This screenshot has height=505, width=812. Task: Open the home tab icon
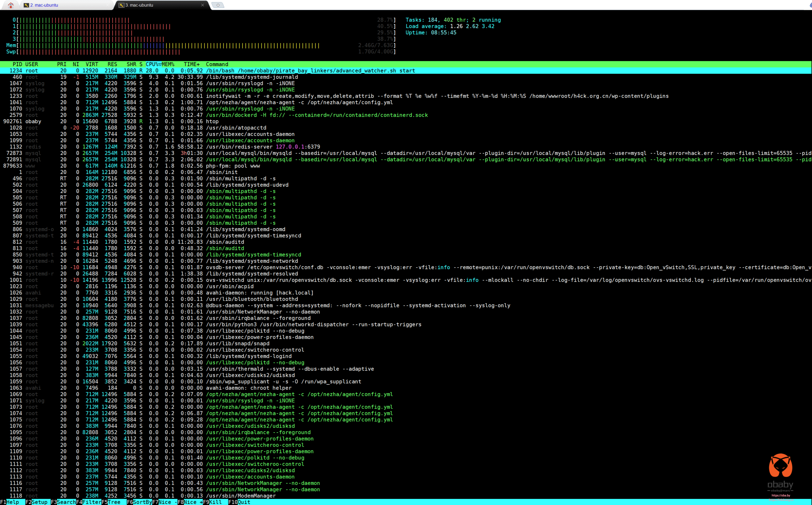(11, 5)
